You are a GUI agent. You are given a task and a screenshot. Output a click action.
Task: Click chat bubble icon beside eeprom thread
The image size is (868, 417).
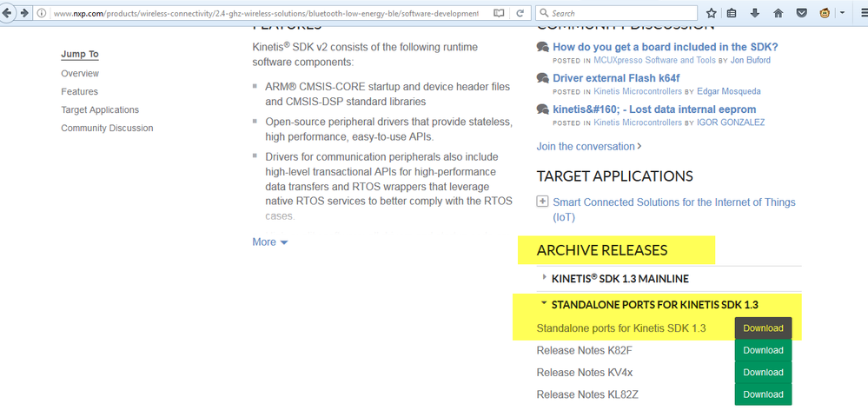[543, 109]
